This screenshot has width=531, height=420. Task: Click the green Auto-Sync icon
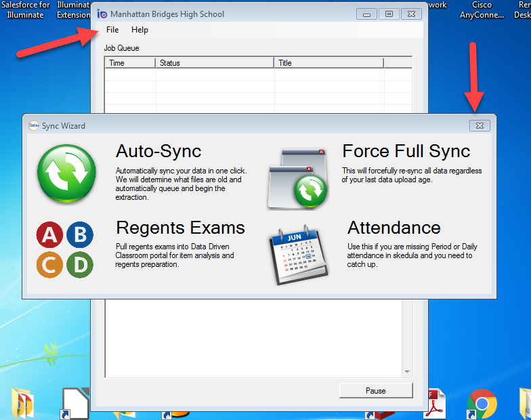point(66,173)
